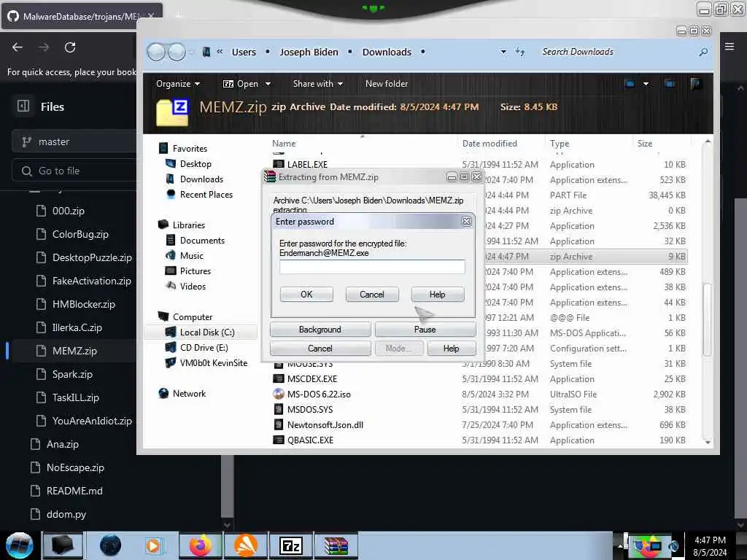Open the address bar history dropdown

(503, 52)
